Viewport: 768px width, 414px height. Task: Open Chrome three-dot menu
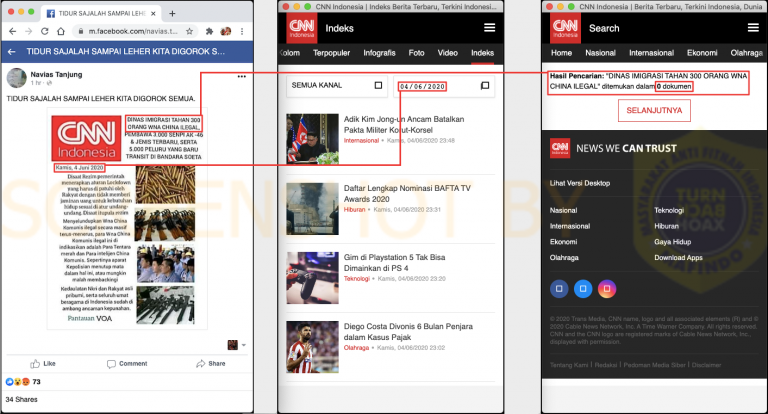point(242,31)
